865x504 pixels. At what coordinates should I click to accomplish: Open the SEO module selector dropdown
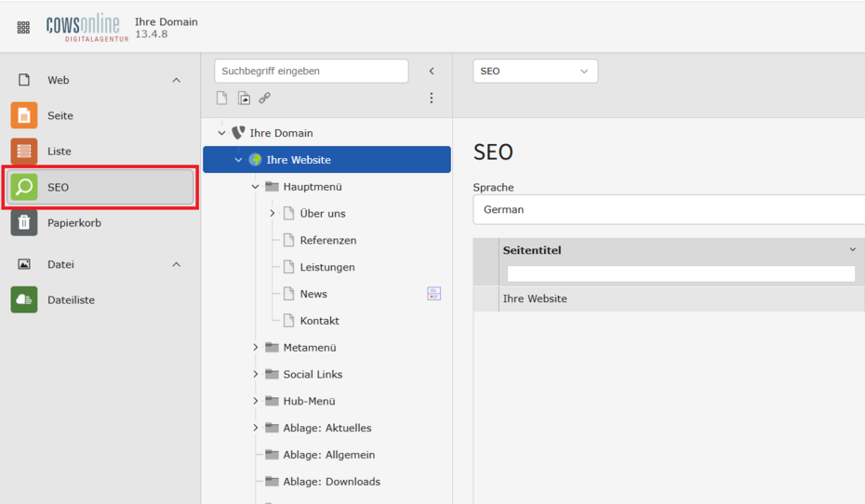[535, 71]
